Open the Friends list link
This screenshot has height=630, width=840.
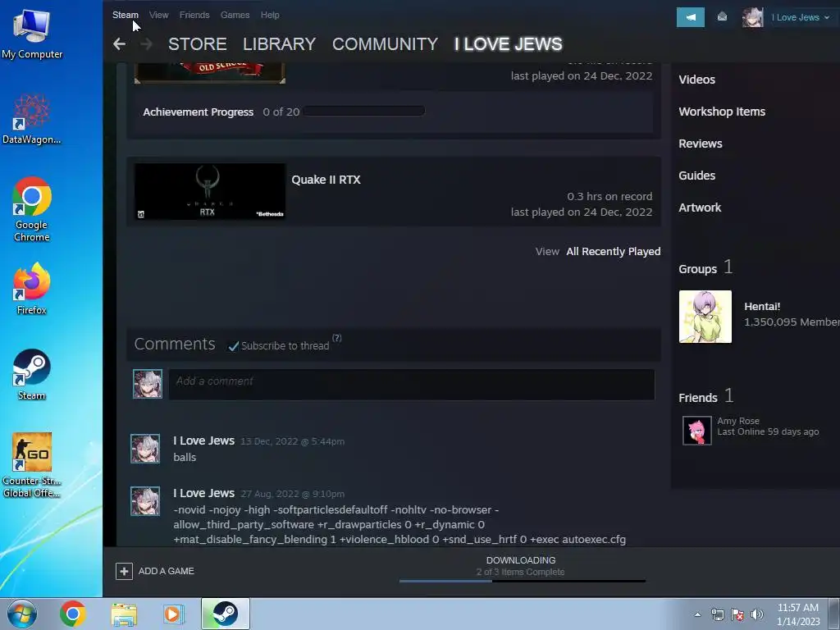[x=697, y=398]
